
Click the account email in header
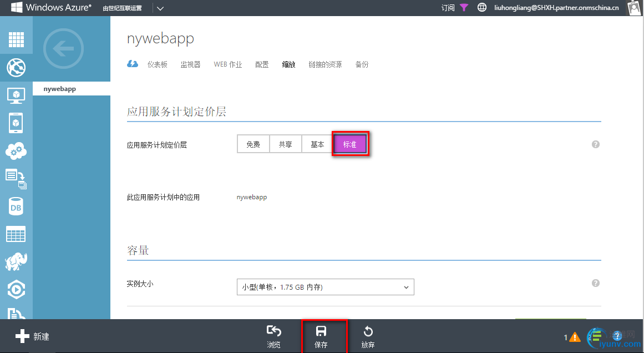pos(556,8)
